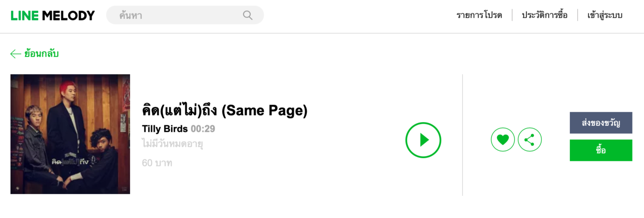Click the Tilly Birds artist name

(165, 129)
